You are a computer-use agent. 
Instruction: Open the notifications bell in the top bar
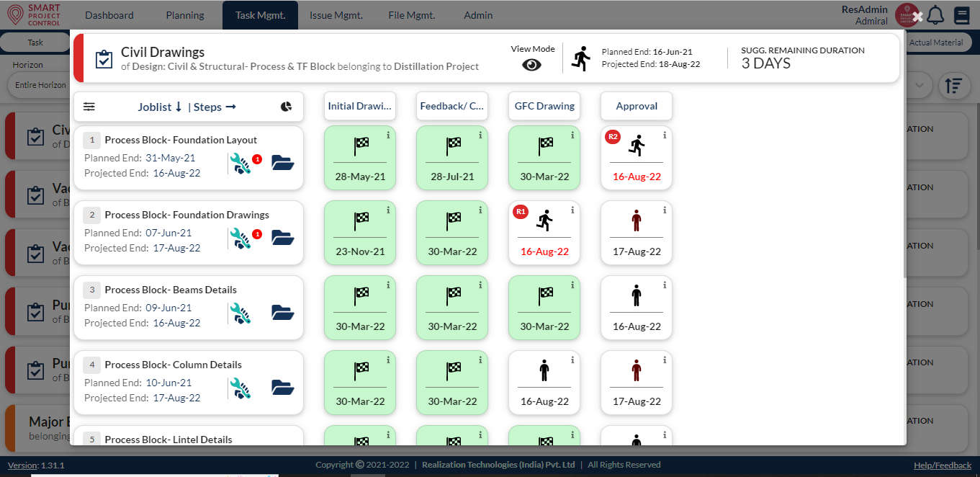(x=935, y=14)
